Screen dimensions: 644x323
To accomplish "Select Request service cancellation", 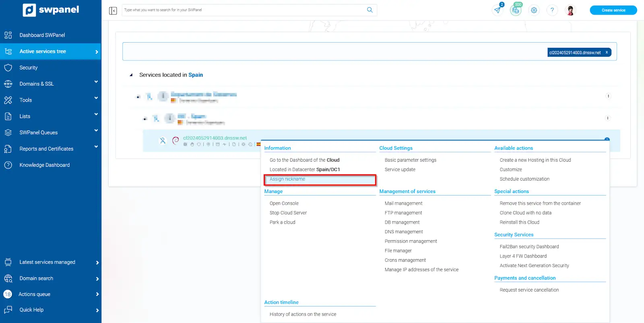I will (529, 290).
